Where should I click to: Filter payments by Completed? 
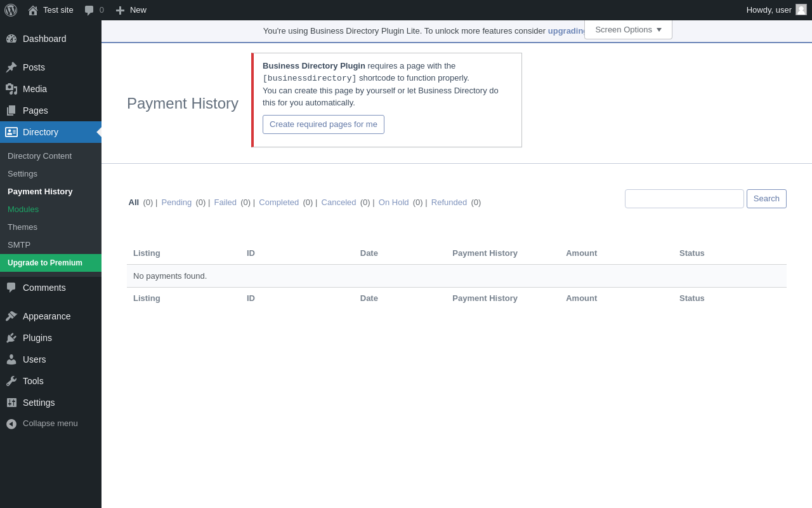(279, 202)
